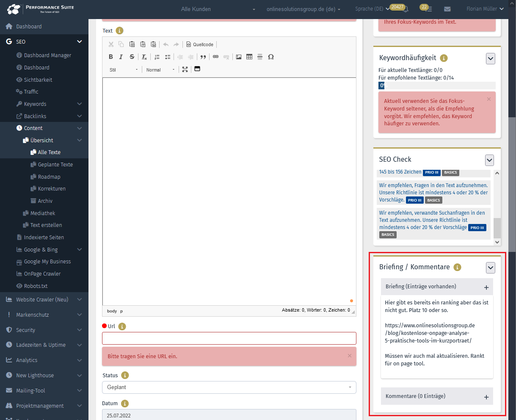516x420 pixels.
Task: Open the Status dropdown showing Geplant
Action: tap(229, 387)
